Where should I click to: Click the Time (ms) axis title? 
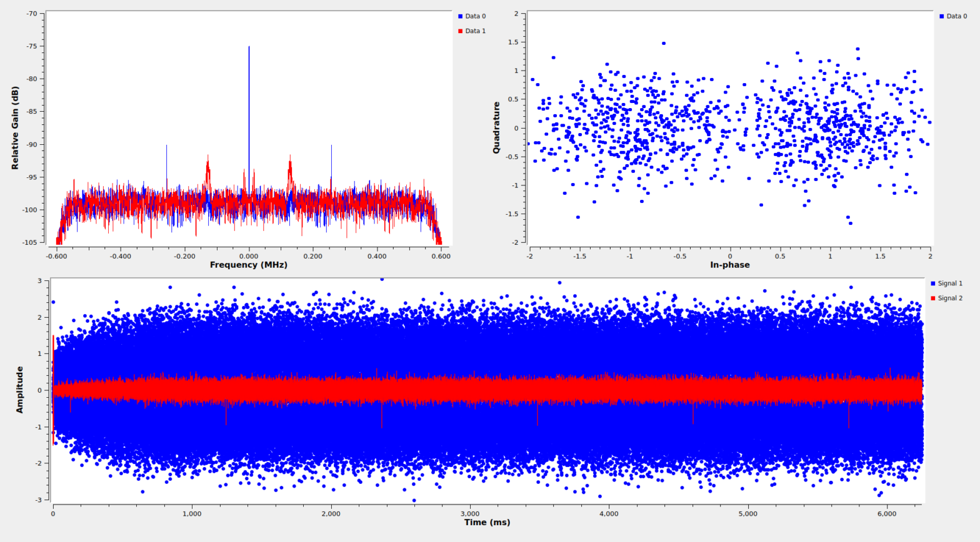tap(487, 523)
